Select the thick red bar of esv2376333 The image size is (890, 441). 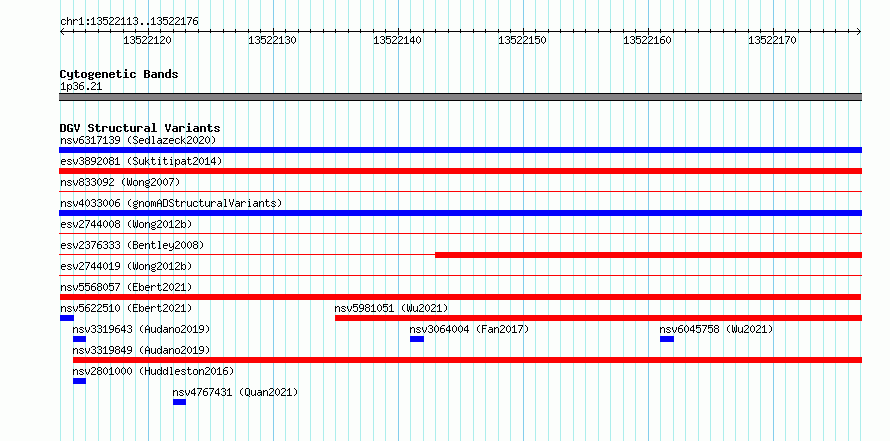coord(648,255)
